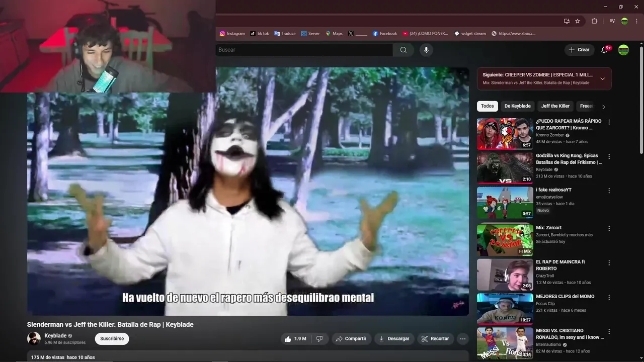Like the video with thumbs up
The width and height of the screenshot is (644, 362).
[x=295, y=339]
